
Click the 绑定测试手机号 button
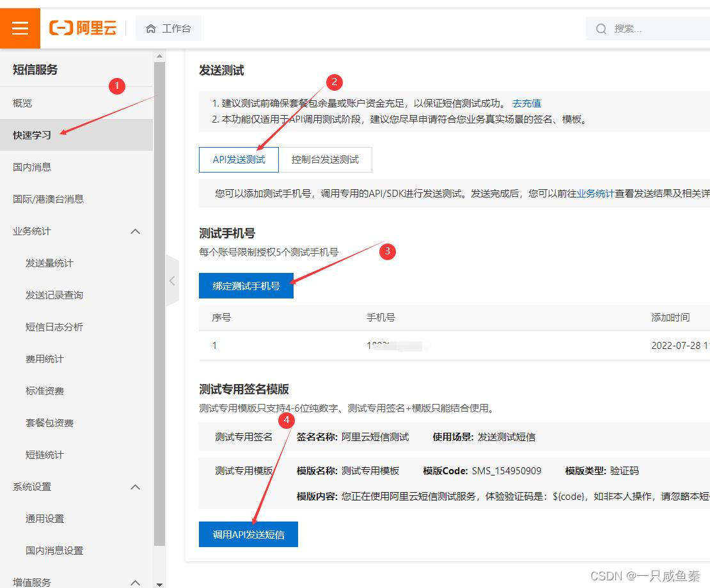pyautogui.click(x=246, y=286)
